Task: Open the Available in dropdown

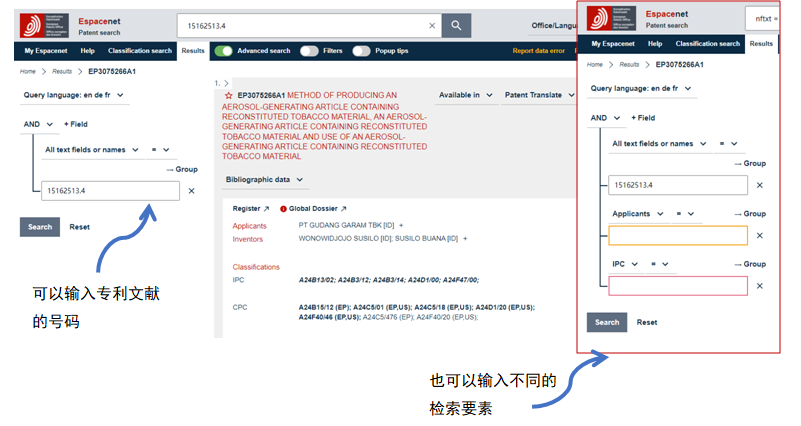Action: pos(465,95)
